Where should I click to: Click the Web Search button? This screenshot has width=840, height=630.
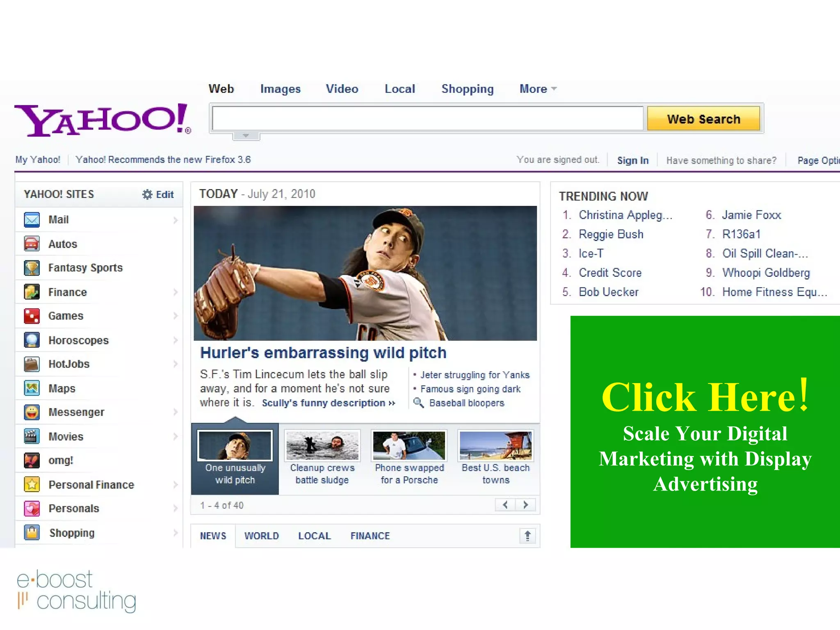[703, 119]
